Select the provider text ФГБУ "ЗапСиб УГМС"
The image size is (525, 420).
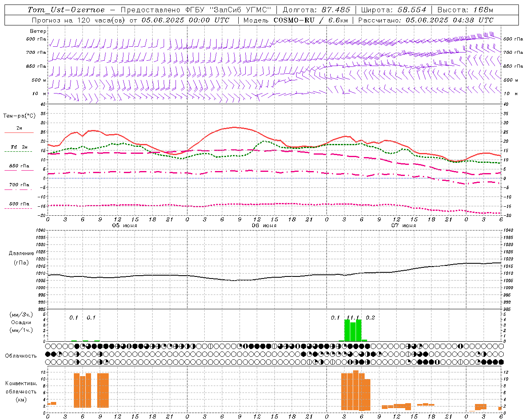pyautogui.click(x=228, y=10)
